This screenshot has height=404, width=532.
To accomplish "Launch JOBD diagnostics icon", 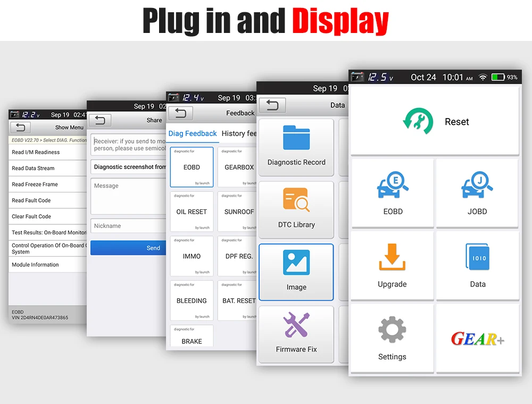I will pyautogui.click(x=477, y=193).
